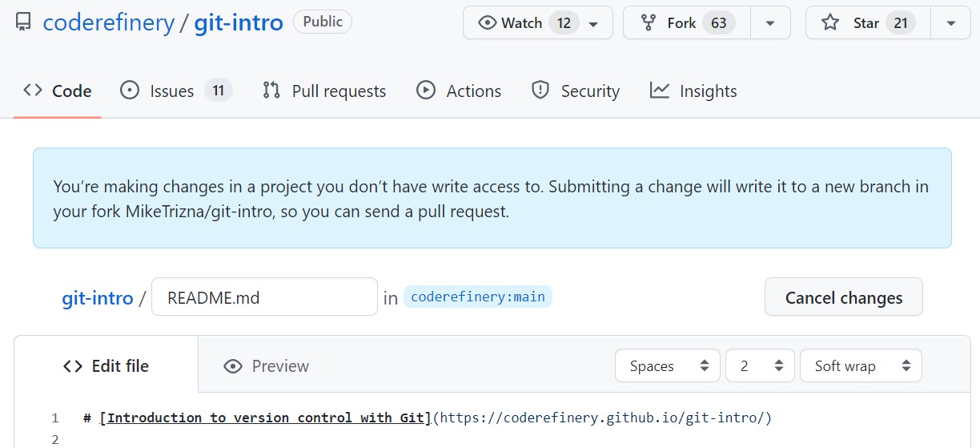Viewport: 980px width, 448px height.
Task: Switch to the Preview tab
Action: pos(267,366)
